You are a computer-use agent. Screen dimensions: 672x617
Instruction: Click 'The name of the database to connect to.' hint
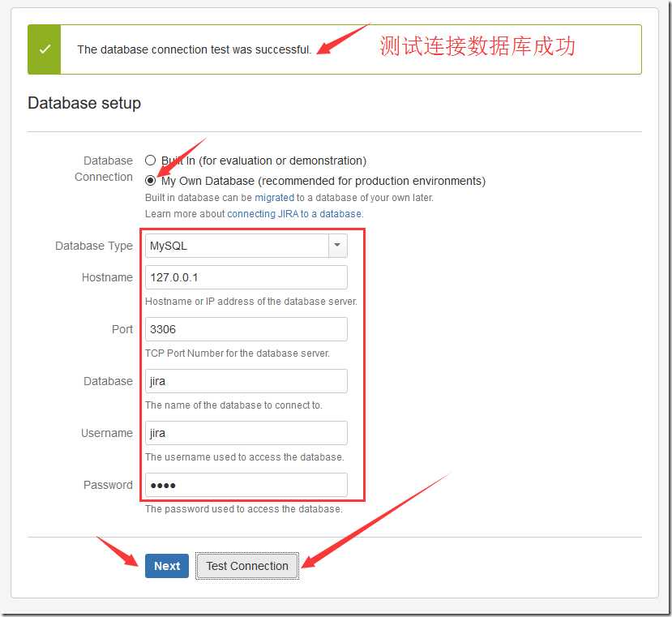[233, 405]
